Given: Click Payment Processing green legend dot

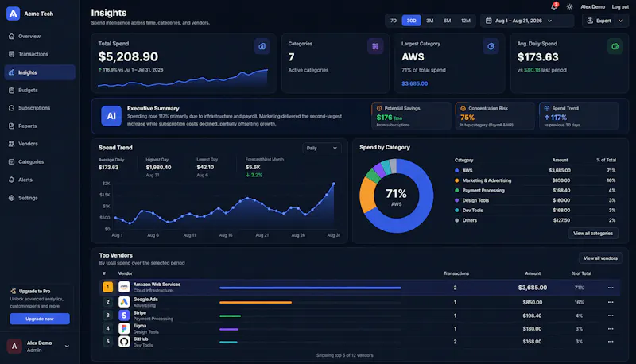Looking at the screenshot, I should coord(456,191).
